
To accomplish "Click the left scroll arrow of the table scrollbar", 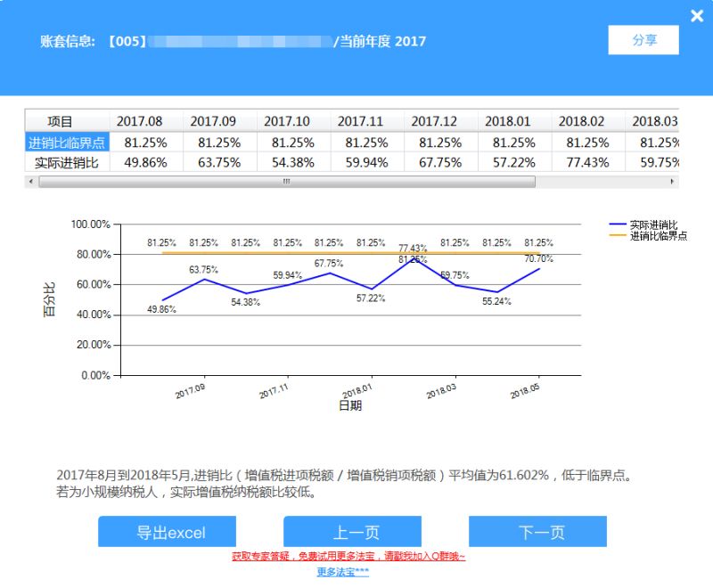I will [31, 182].
